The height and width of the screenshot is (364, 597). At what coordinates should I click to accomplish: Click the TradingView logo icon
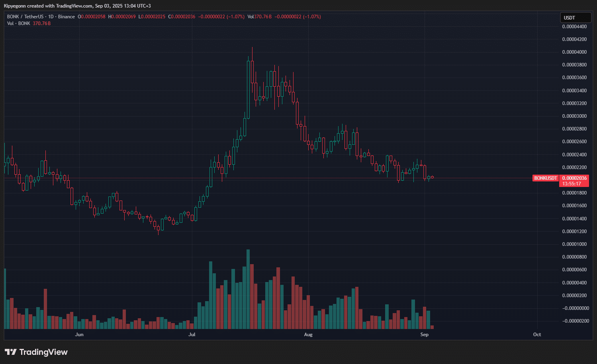[10, 352]
